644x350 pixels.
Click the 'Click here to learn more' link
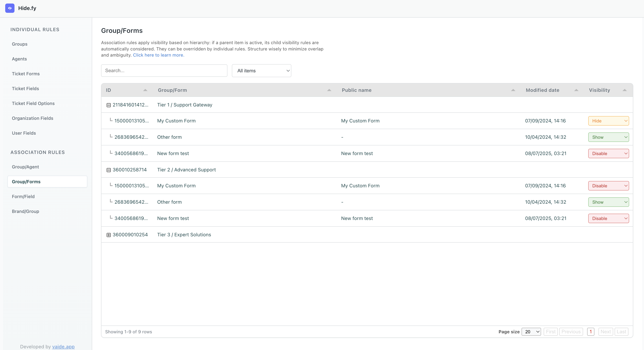click(158, 55)
